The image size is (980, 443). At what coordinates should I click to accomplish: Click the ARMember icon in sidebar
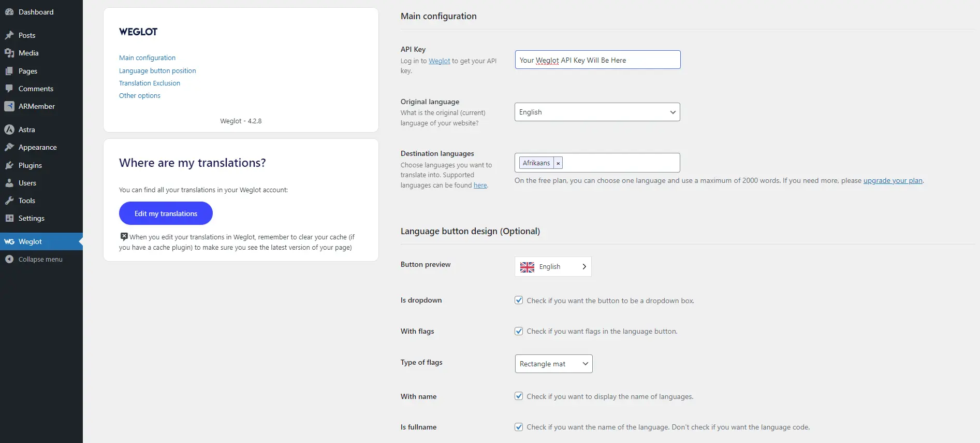(x=9, y=106)
